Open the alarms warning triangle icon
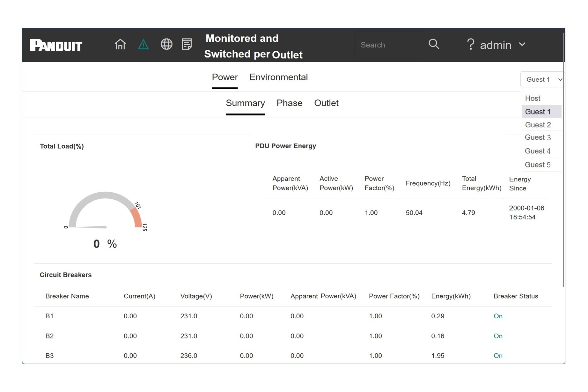The image size is (588, 392). pyautogui.click(x=143, y=44)
